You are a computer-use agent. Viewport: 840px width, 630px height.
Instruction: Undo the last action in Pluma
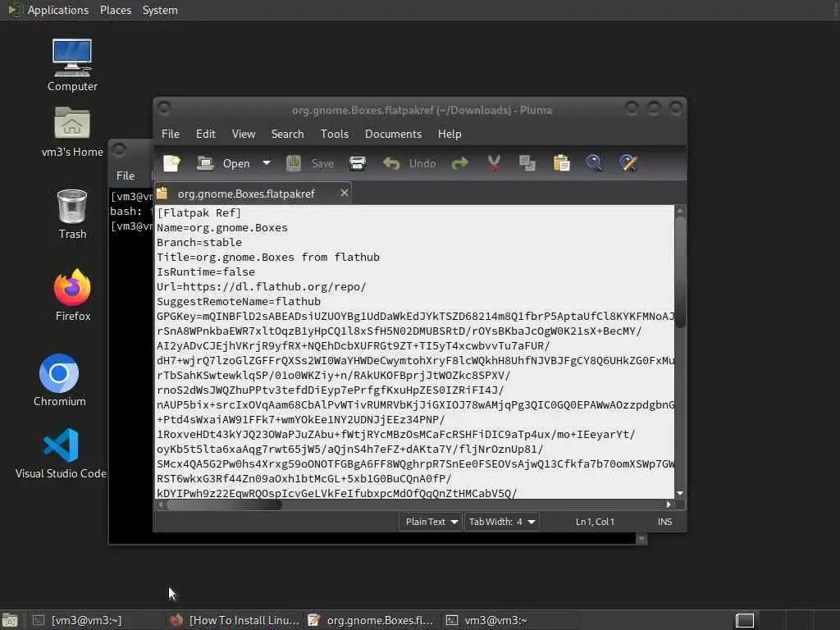click(x=409, y=163)
